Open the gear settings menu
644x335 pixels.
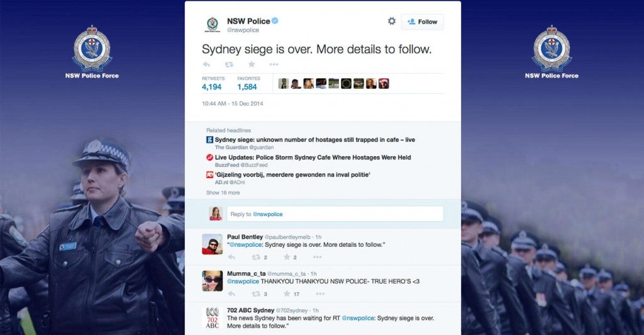[391, 21]
